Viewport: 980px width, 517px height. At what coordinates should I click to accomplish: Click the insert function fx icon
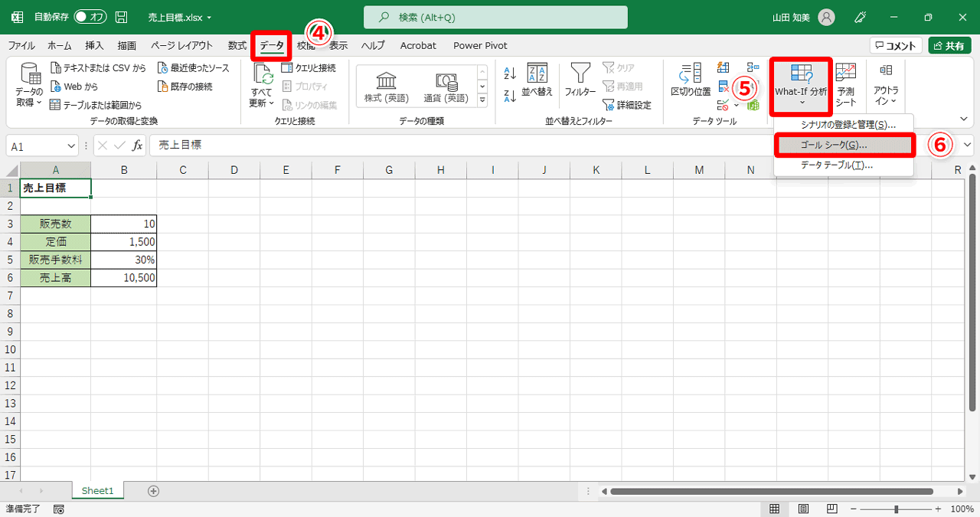coord(138,146)
